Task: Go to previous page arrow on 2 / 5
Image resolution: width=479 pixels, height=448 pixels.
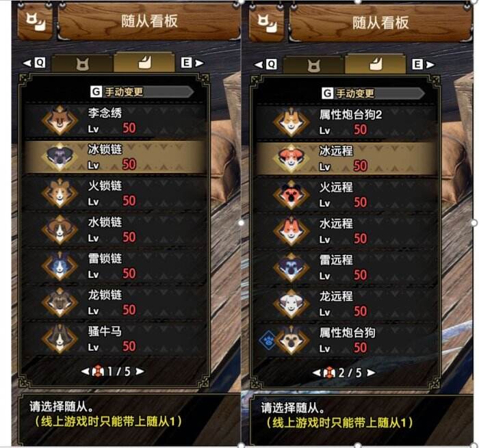Action: [x=317, y=373]
